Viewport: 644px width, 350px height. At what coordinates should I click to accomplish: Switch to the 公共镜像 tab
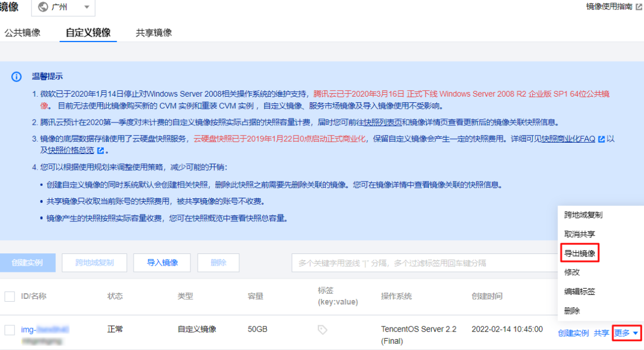point(22,33)
